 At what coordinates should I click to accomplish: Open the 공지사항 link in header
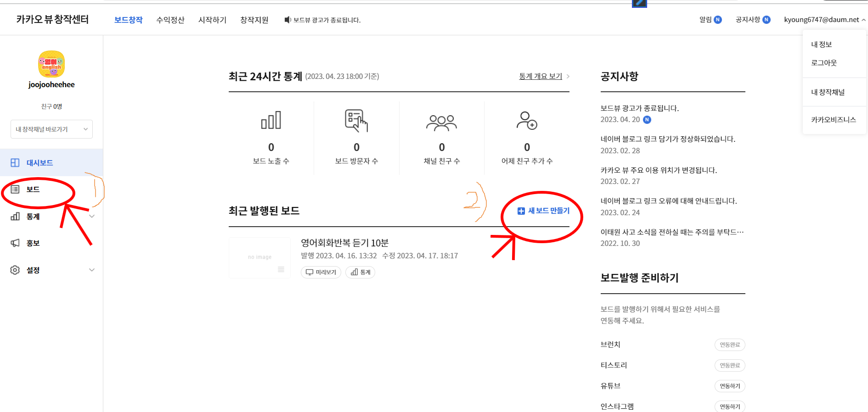748,20
